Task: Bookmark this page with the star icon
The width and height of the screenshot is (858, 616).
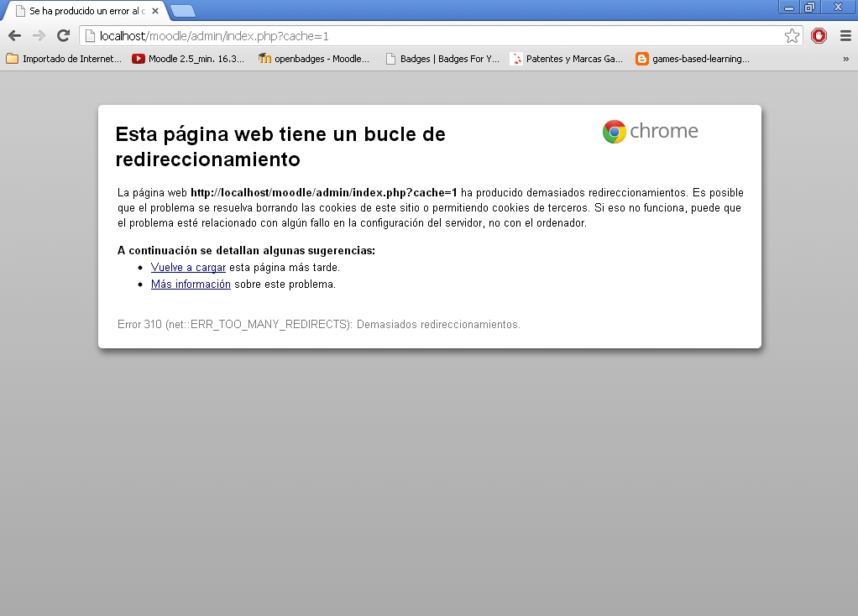Action: (x=792, y=35)
